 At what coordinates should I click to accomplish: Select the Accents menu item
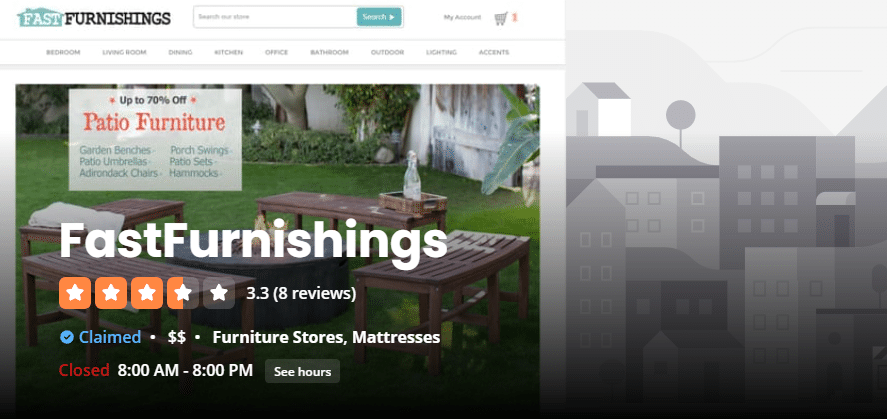coord(494,53)
